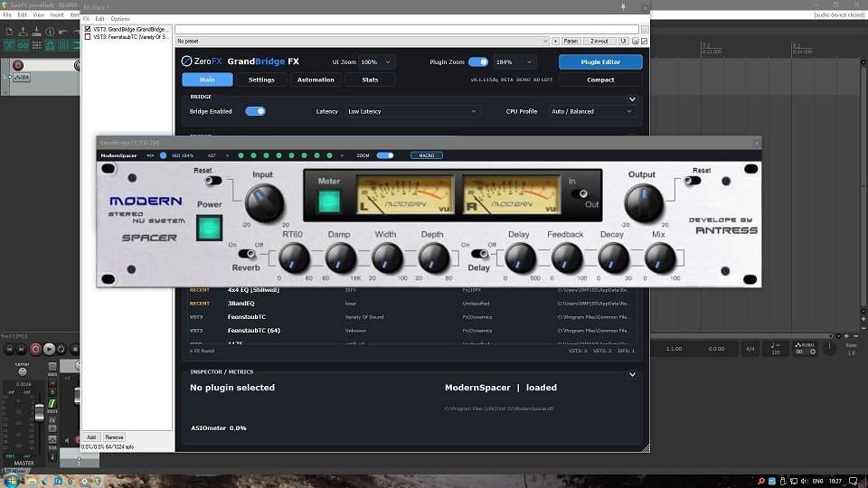Screen dimensions: 868x488
Task: Enable the VST3 GrandBridge checkbox
Action: (88, 29)
